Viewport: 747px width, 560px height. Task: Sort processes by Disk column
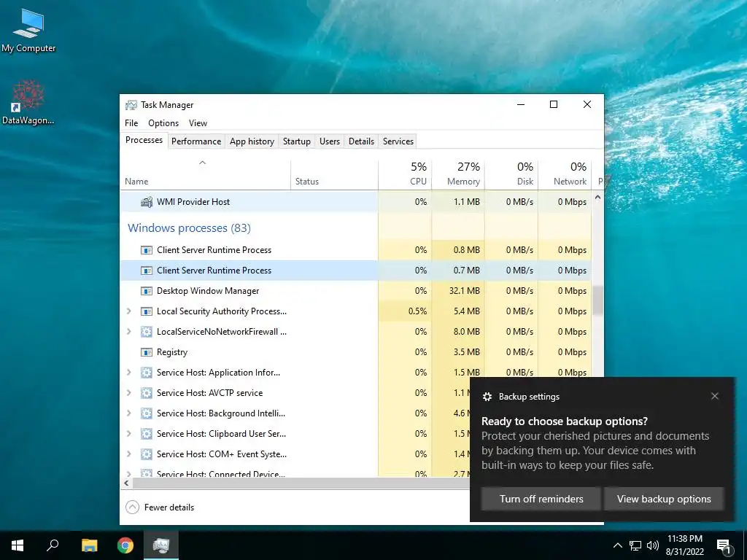pyautogui.click(x=511, y=175)
